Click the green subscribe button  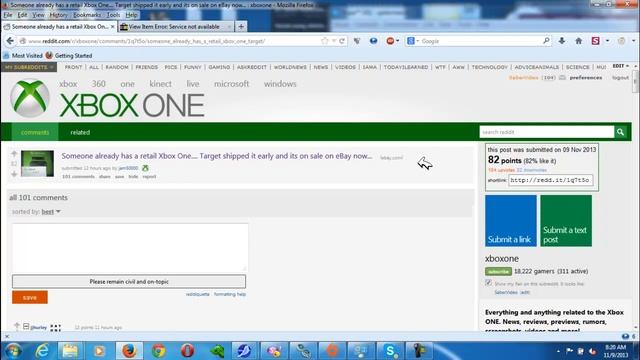[498, 271]
